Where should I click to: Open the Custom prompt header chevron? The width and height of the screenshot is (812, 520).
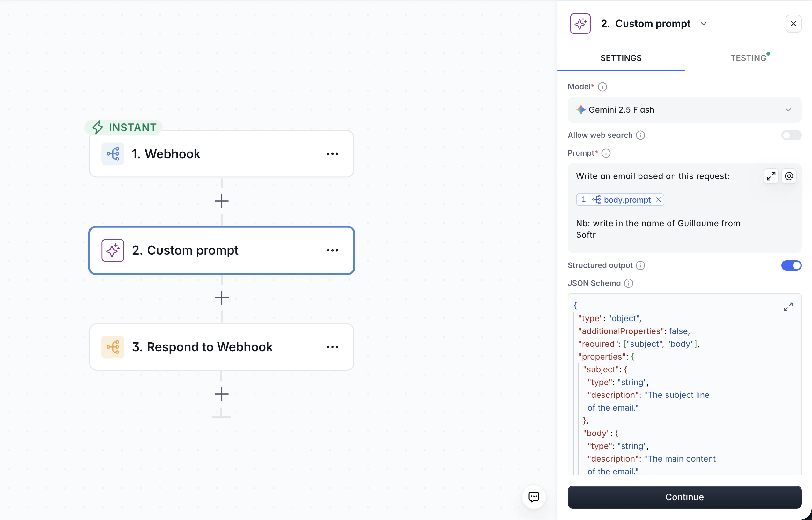pyautogui.click(x=704, y=23)
